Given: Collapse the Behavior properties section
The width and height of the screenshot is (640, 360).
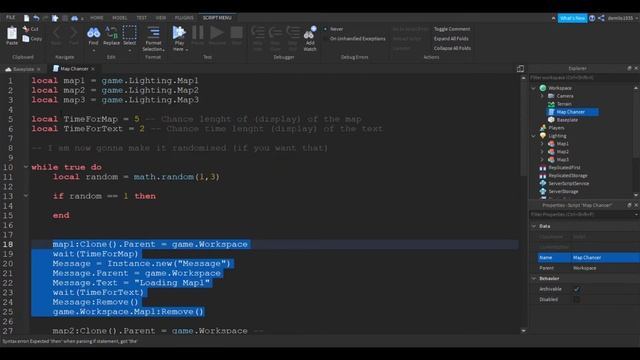Looking at the screenshot, I should [x=534, y=278].
